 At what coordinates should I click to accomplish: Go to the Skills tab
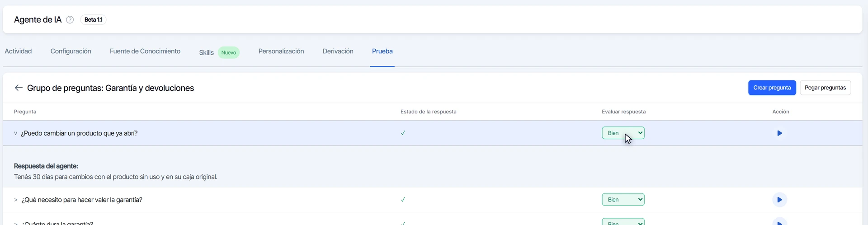206,52
